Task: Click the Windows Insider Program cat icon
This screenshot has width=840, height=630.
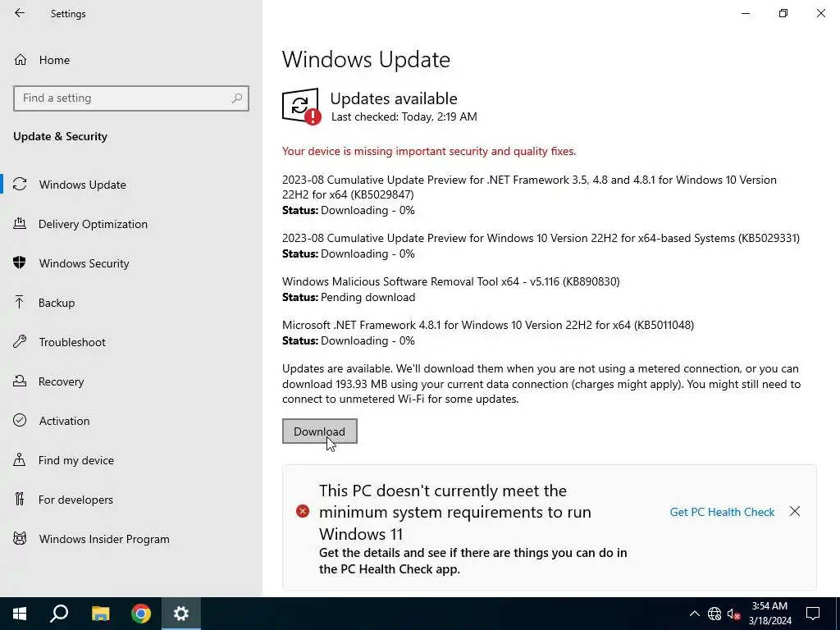Action: 20,539
